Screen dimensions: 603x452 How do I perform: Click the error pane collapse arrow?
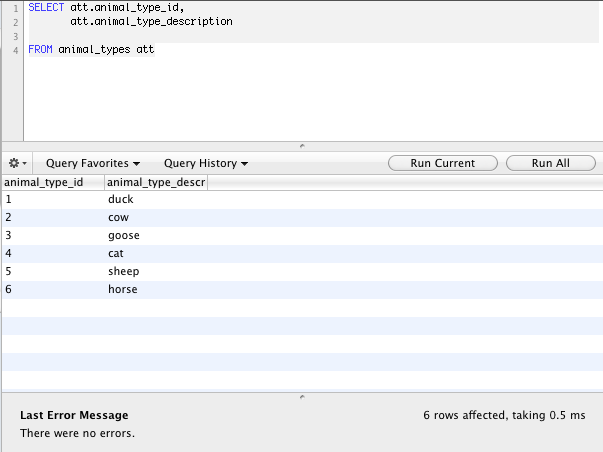pyautogui.click(x=302, y=397)
